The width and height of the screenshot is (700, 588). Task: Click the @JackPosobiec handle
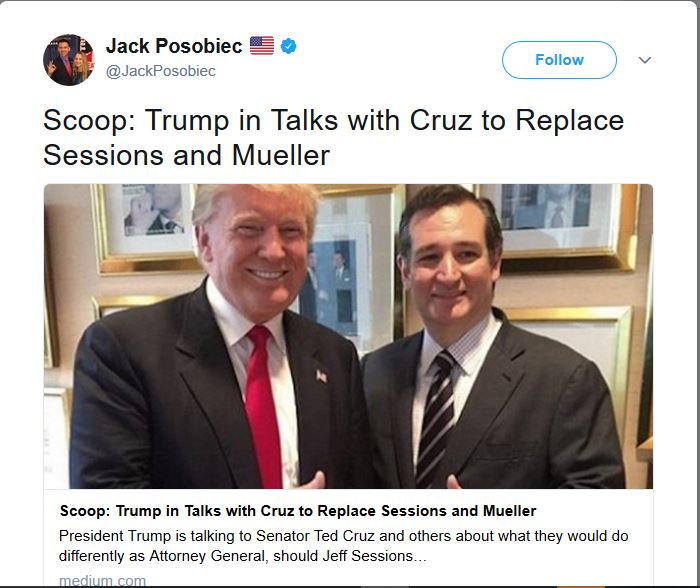161,71
